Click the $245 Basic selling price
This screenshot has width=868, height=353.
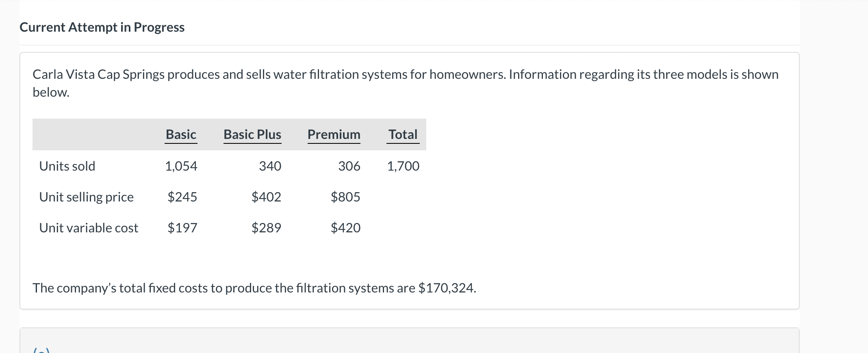tap(182, 197)
